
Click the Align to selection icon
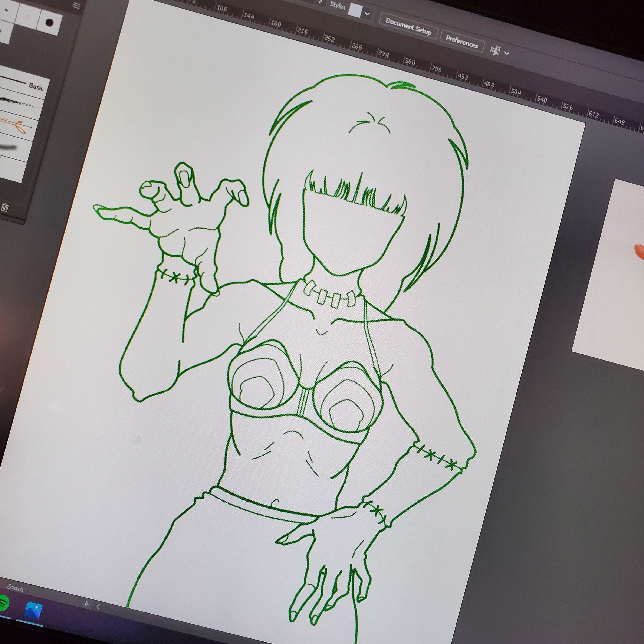[x=495, y=50]
